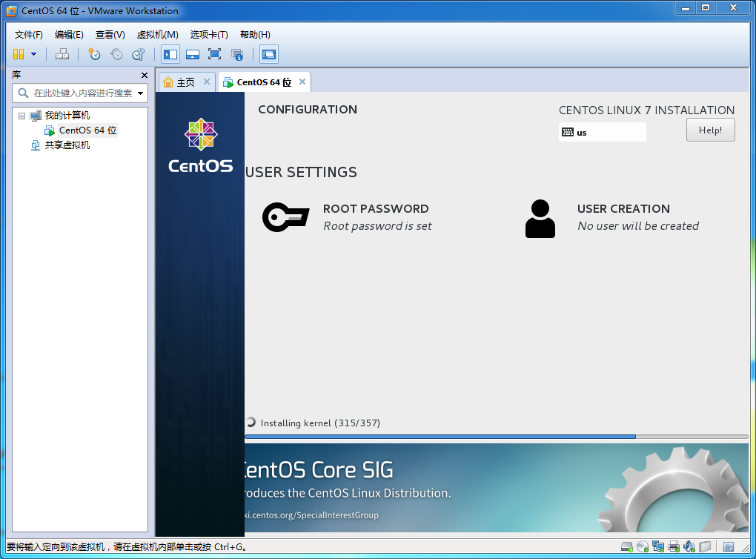Enter full screen mode icon
Image resolution: width=756 pixels, height=559 pixels.
pos(214,54)
